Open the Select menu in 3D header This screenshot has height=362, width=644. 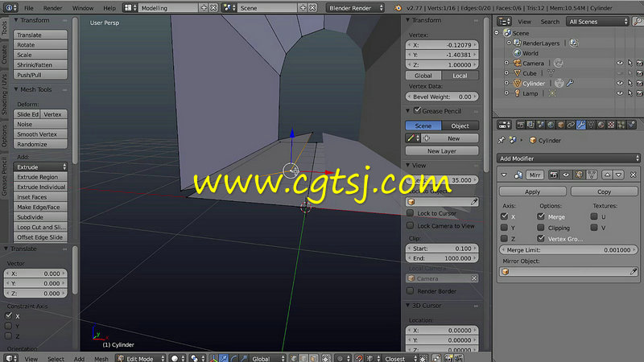[56, 359]
